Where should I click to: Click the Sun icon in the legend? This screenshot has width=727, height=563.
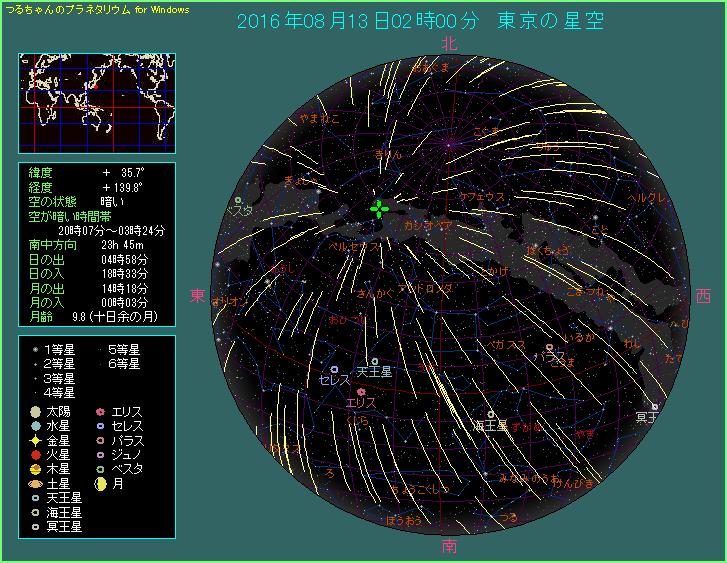pos(36,412)
